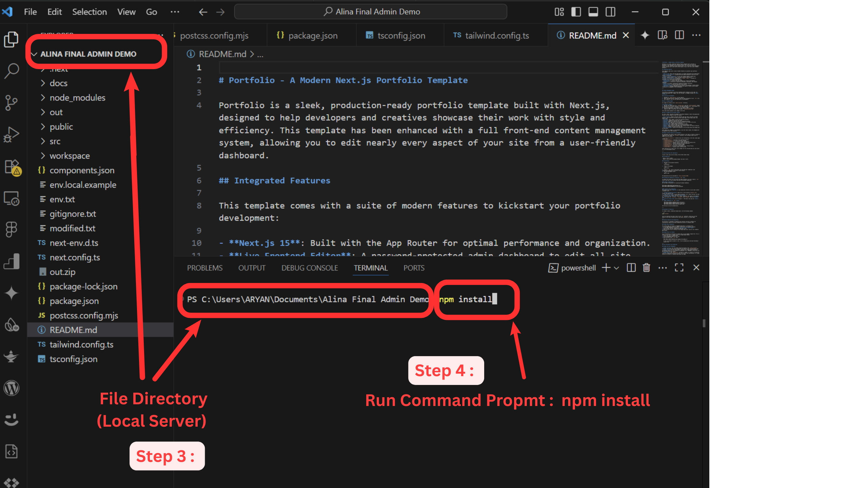Click the split terminal button
This screenshot has width=868, height=488.
631,268
